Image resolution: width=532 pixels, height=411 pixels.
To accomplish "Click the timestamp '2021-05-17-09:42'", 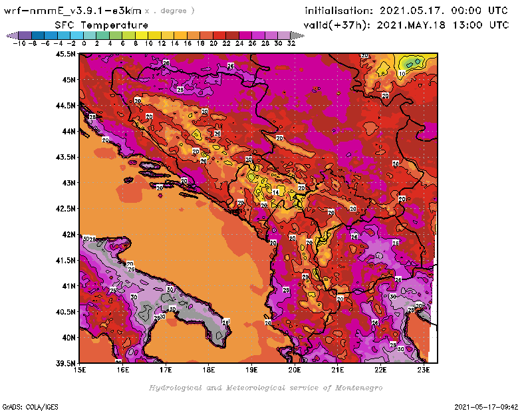I will [x=486, y=407].
